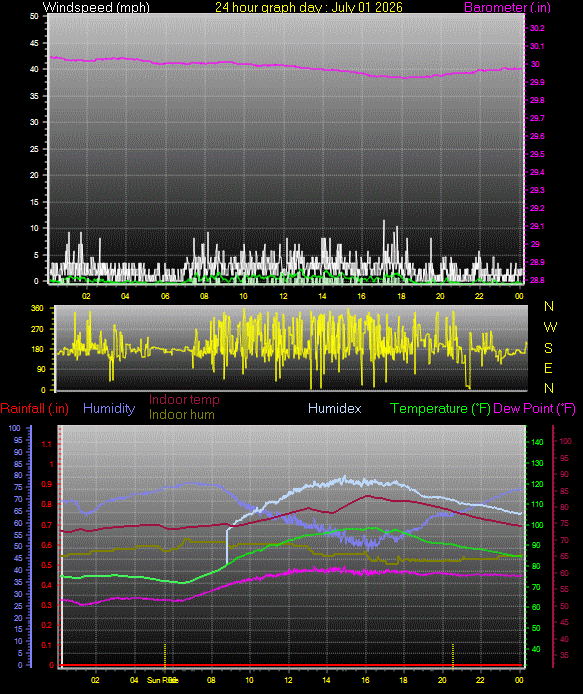Click the olive Indoor hum legend label
This screenshot has width=583, height=694.
[182, 415]
